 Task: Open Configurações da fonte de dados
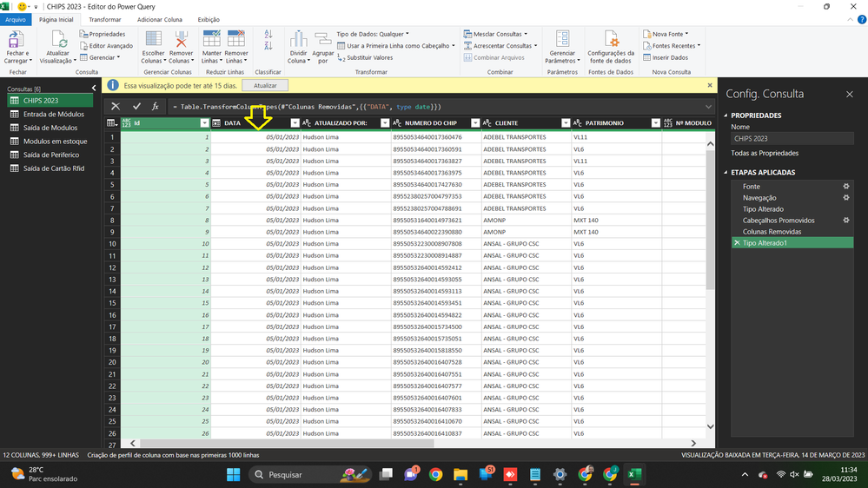point(611,42)
